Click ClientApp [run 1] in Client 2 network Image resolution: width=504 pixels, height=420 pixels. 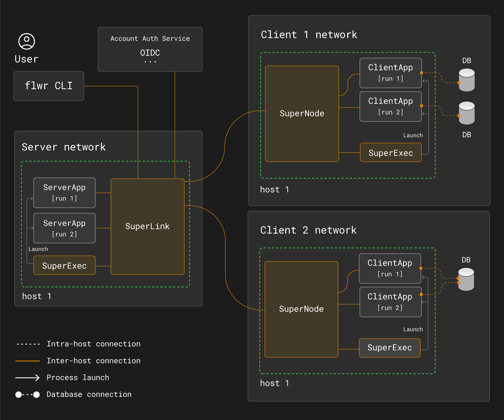tap(390, 268)
